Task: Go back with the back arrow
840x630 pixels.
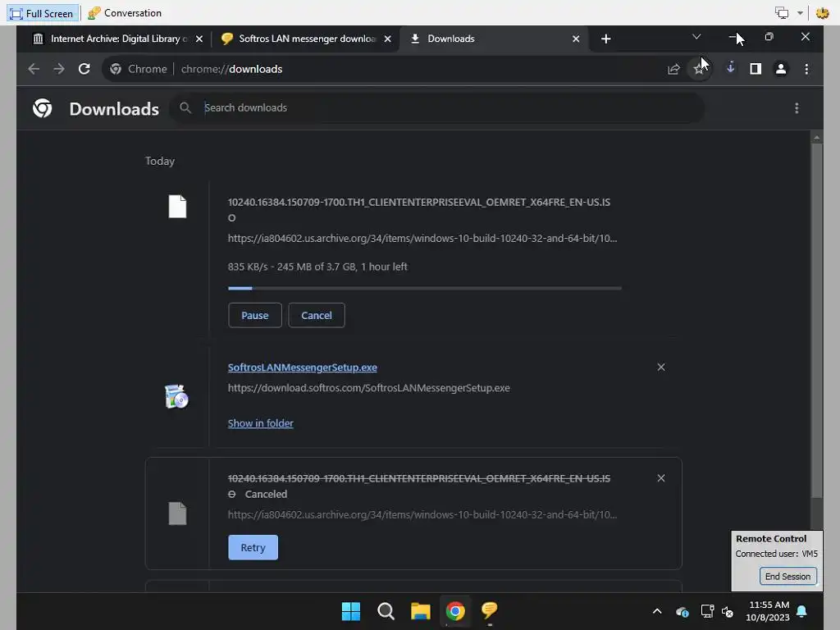Action: [x=34, y=69]
